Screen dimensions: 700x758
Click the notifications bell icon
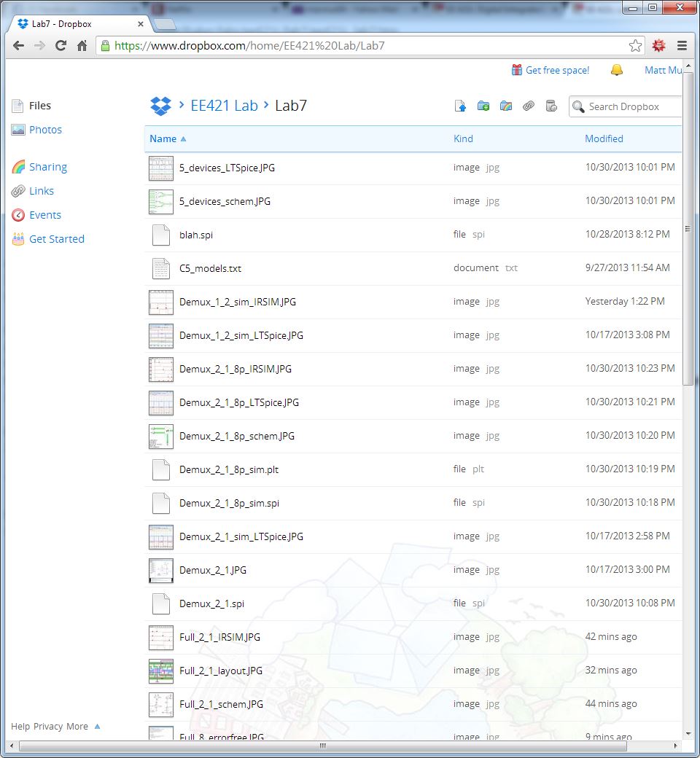click(616, 70)
